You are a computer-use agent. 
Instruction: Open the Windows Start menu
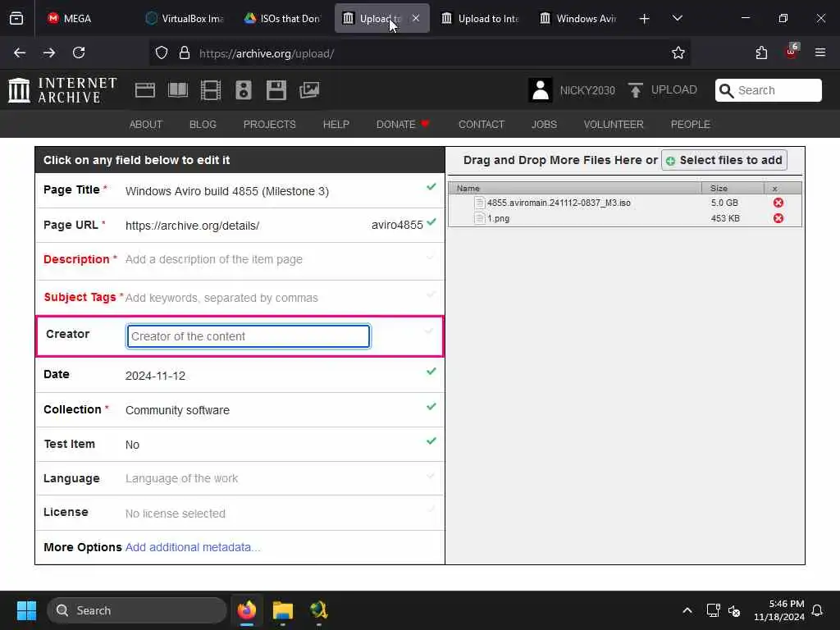coord(26,610)
